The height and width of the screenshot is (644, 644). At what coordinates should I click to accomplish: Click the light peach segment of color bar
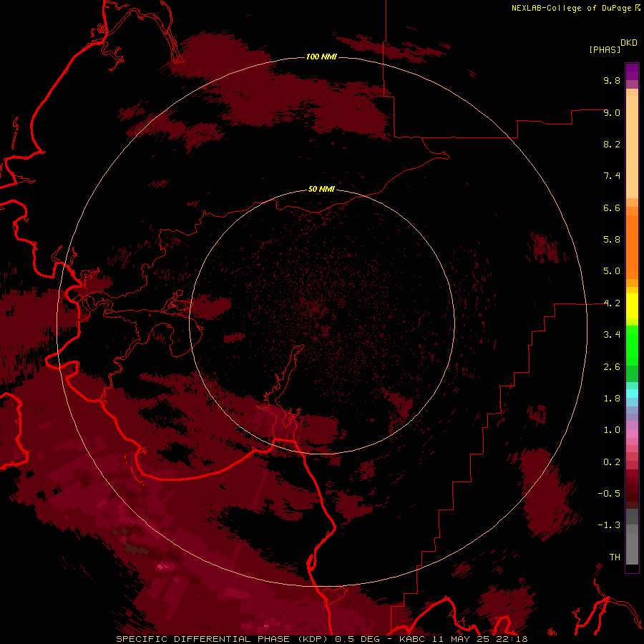pyautogui.click(x=632, y=147)
